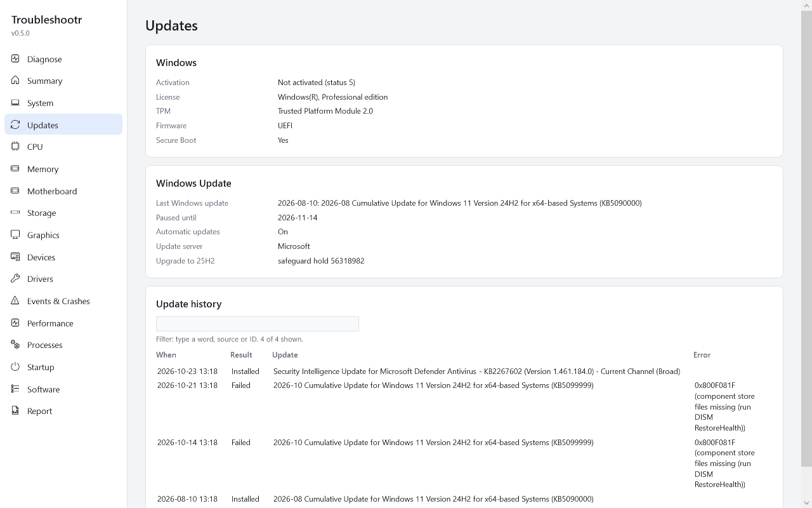Image resolution: width=812 pixels, height=508 pixels.
Task: Click the Performance chart icon
Action: [15, 323]
